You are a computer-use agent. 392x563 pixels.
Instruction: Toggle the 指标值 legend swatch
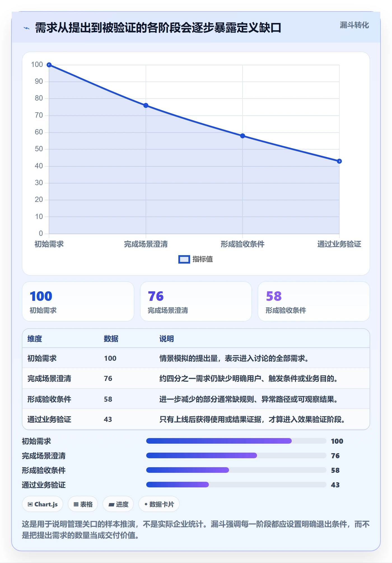coord(184,259)
